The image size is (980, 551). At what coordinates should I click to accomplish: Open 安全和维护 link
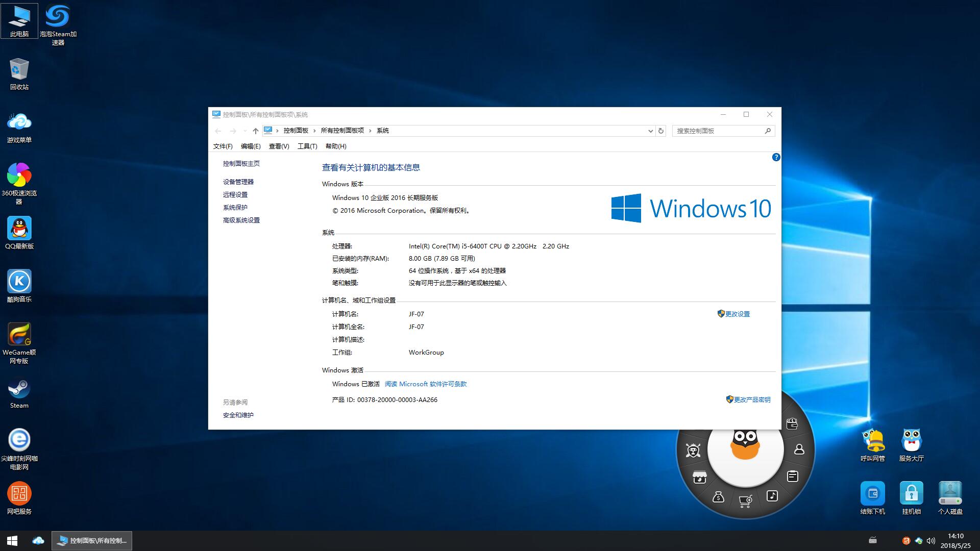[238, 415]
